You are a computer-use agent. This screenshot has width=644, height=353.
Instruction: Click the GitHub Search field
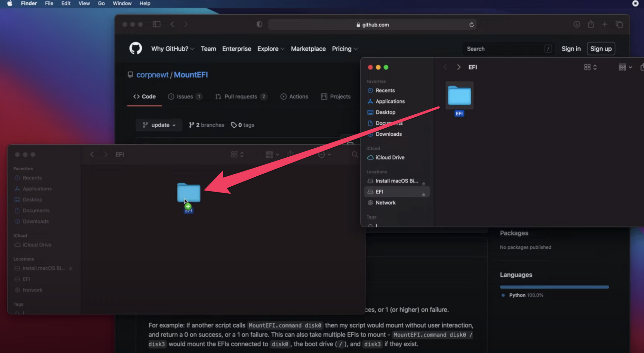coord(509,49)
